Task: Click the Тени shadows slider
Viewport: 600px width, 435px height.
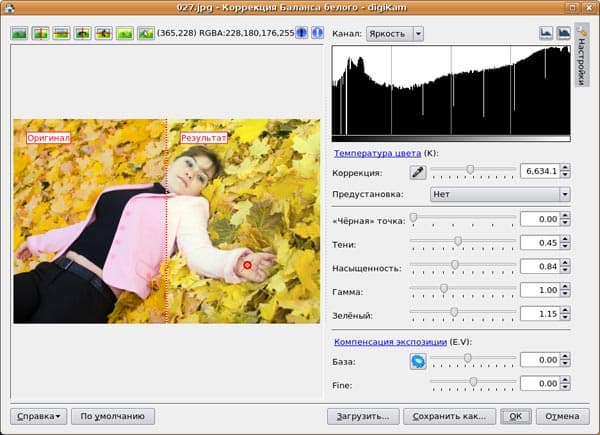Action: pos(463,243)
